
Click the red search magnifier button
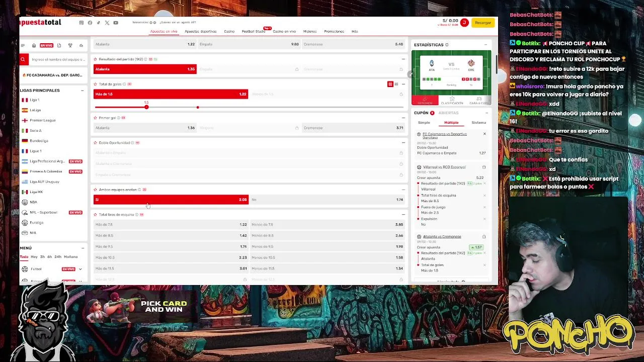click(x=23, y=59)
